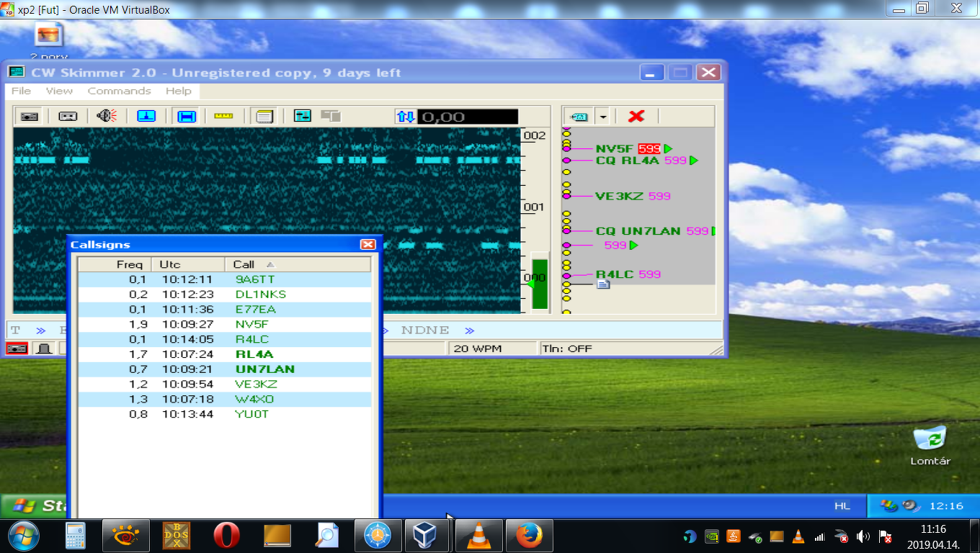The height and width of the screenshot is (553, 980).
Task: Open VLC media player from taskbar
Action: point(478,536)
